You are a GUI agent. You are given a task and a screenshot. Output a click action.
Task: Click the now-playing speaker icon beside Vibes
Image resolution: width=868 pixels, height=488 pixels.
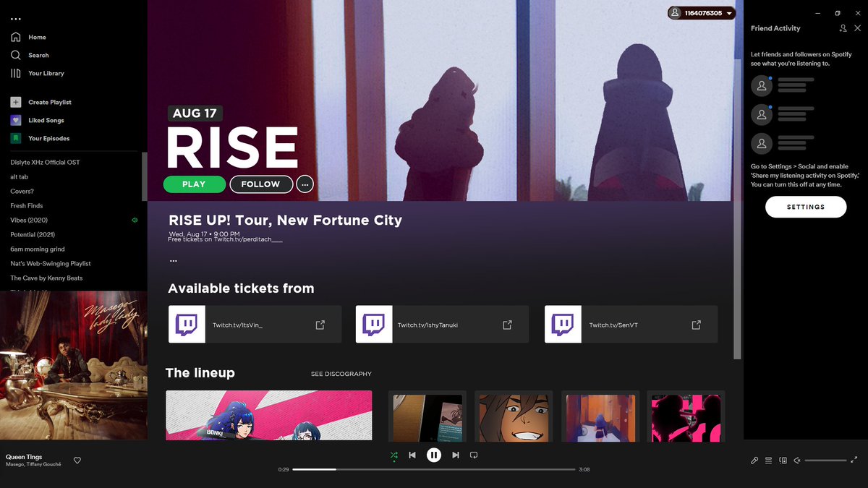pyautogui.click(x=135, y=220)
